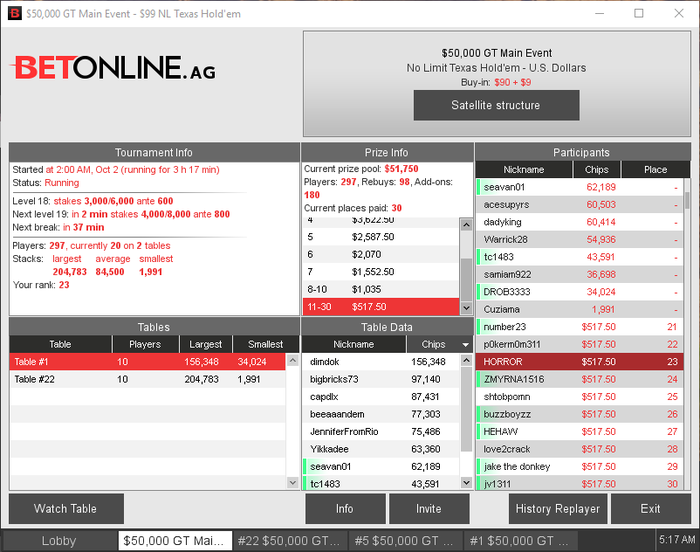Sort Tables list by Smallest column
Image resolution: width=700 pixels, height=552 pixels.
[266, 344]
